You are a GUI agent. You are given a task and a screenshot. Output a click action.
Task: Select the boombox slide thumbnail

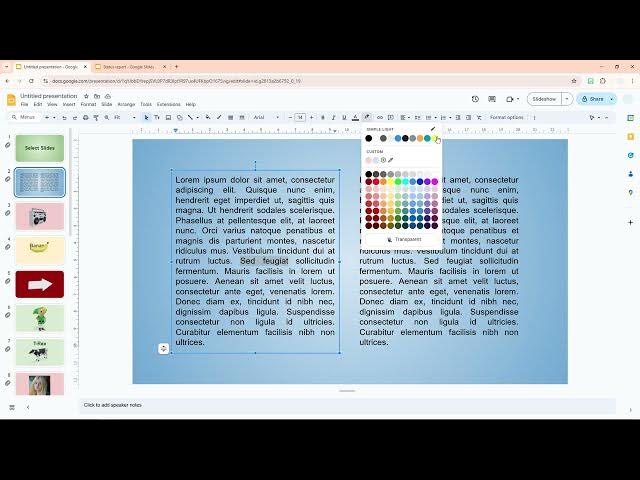click(40, 216)
